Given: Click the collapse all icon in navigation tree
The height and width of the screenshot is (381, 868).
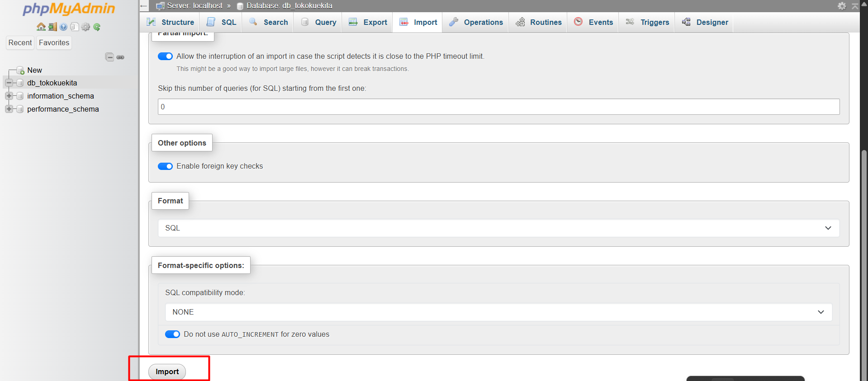Looking at the screenshot, I should (109, 57).
